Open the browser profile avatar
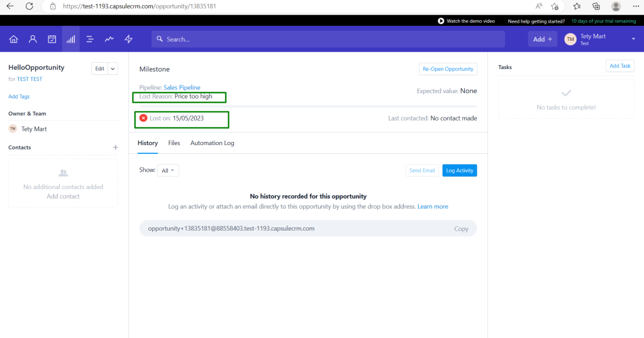644x338 pixels. coord(616,6)
